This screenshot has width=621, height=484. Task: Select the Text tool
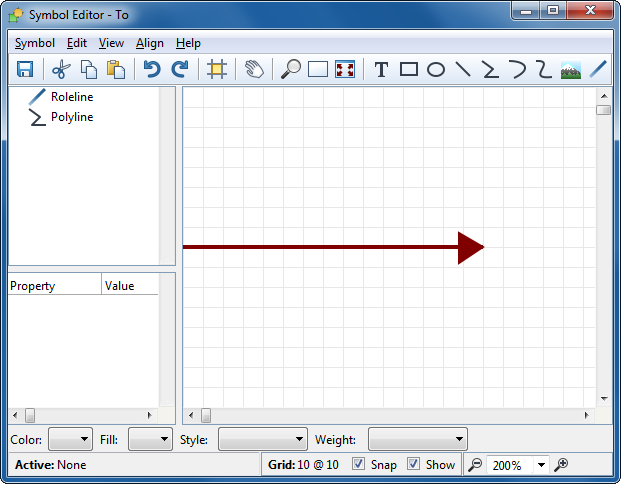coord(381,69)
